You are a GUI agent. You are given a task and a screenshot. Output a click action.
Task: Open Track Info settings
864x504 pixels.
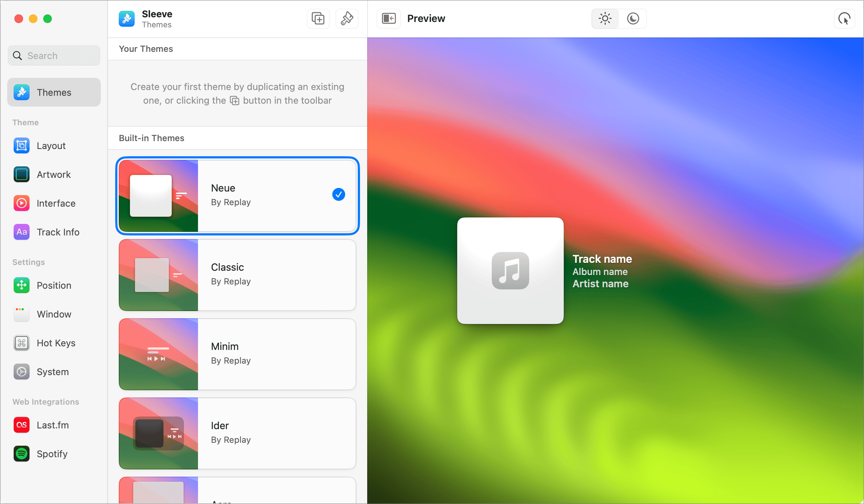tap(58, 232)
